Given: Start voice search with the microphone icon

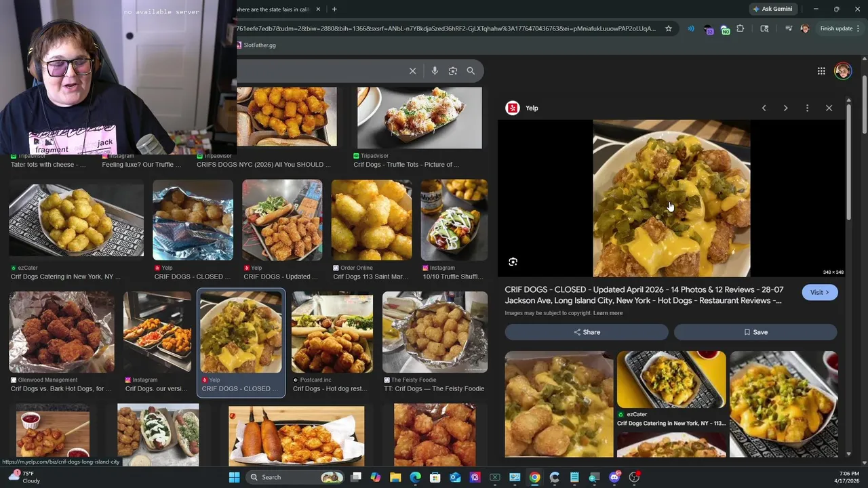Looking at the screenshot, I should click(x=435, y=70).
